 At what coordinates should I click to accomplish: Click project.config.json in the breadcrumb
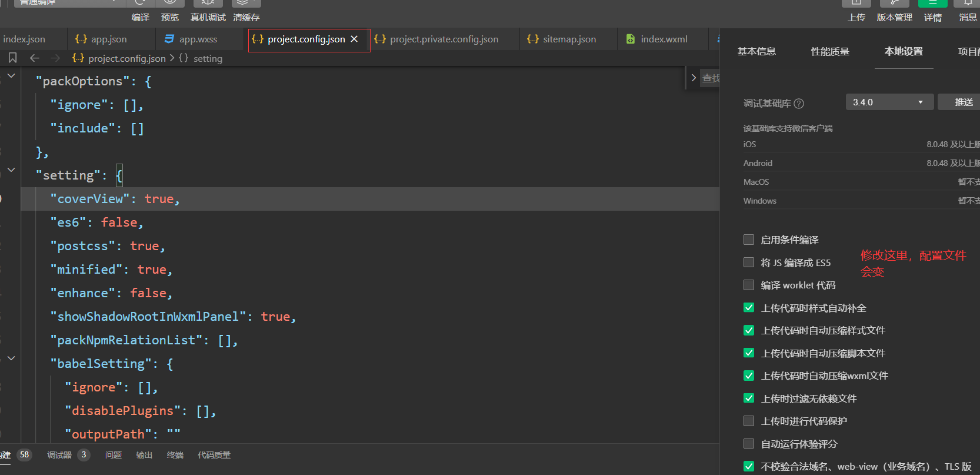tap(127, 58)
